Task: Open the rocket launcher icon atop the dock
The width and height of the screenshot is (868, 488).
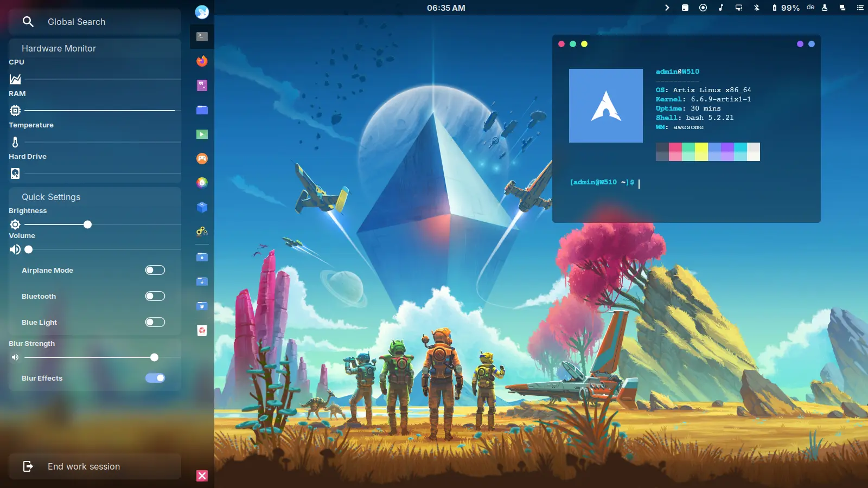Action: pos(202,12)
